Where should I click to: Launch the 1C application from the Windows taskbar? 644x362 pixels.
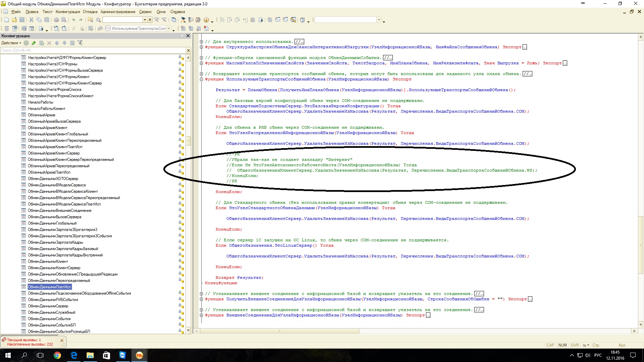click(139, 355)
